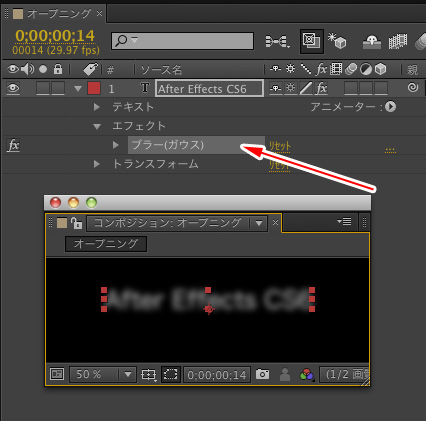
Task: Toggle always preview this view
Action: 57,374
